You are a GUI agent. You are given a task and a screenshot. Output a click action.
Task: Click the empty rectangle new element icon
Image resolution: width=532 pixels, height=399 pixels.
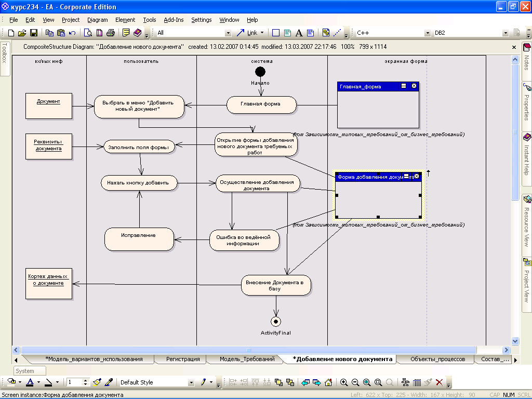(x=276, y=33)
